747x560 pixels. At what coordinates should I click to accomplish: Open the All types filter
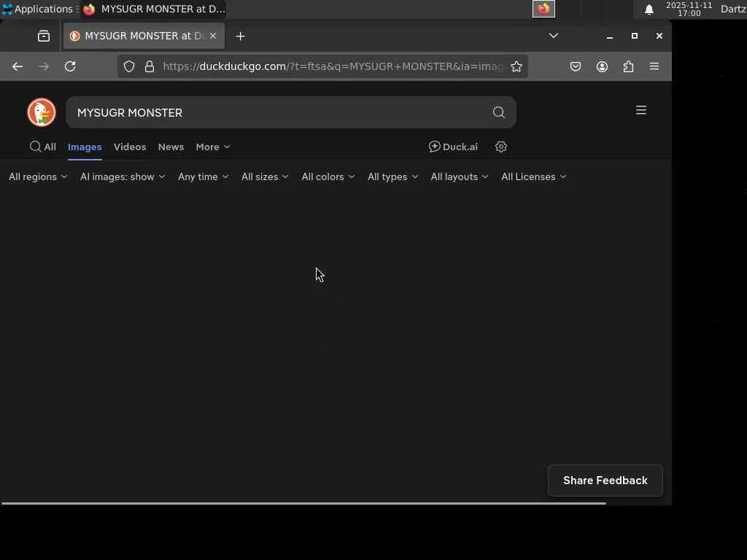[392, 176]
